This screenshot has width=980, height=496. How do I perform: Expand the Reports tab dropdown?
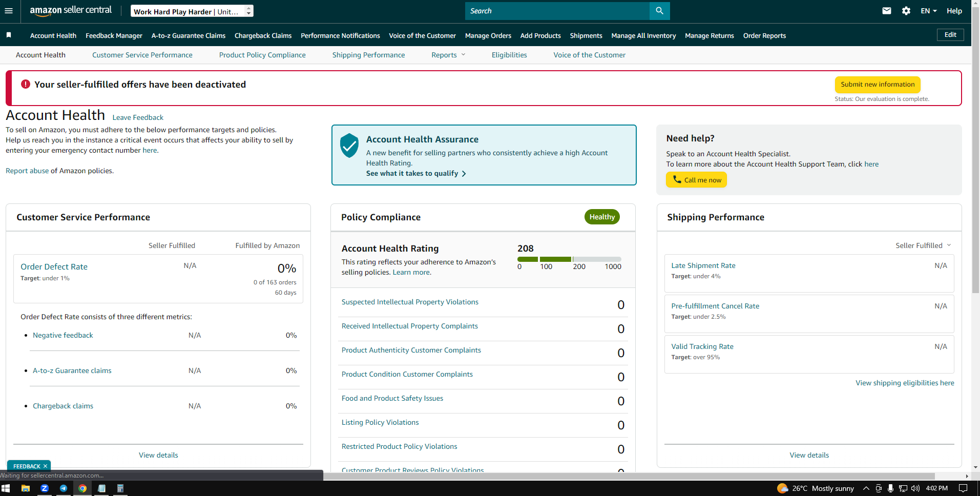[x=448, y=55]
